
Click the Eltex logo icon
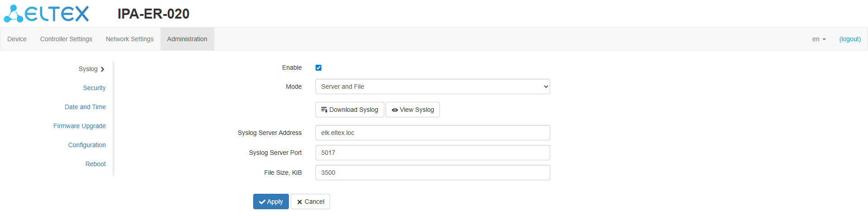tap(14, 14)
